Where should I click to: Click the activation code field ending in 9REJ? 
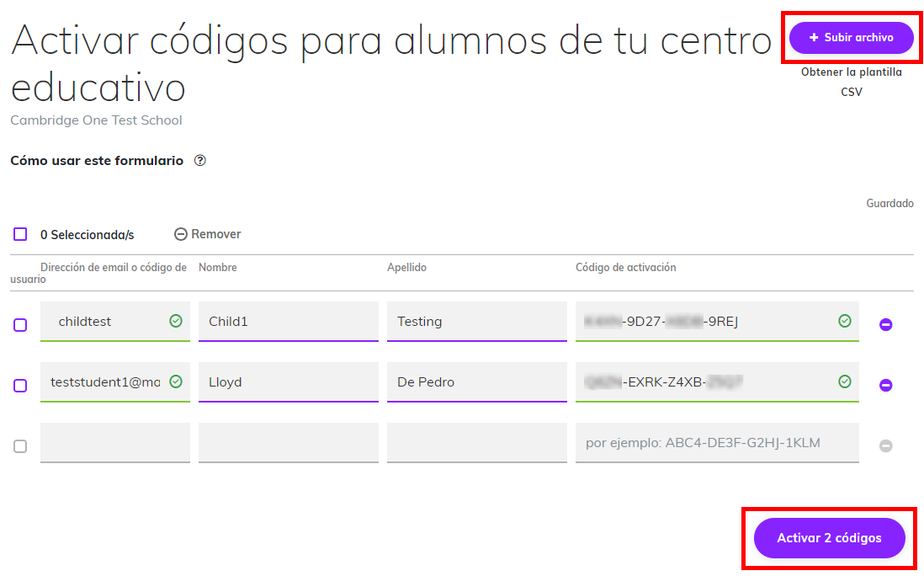[717, 322]
